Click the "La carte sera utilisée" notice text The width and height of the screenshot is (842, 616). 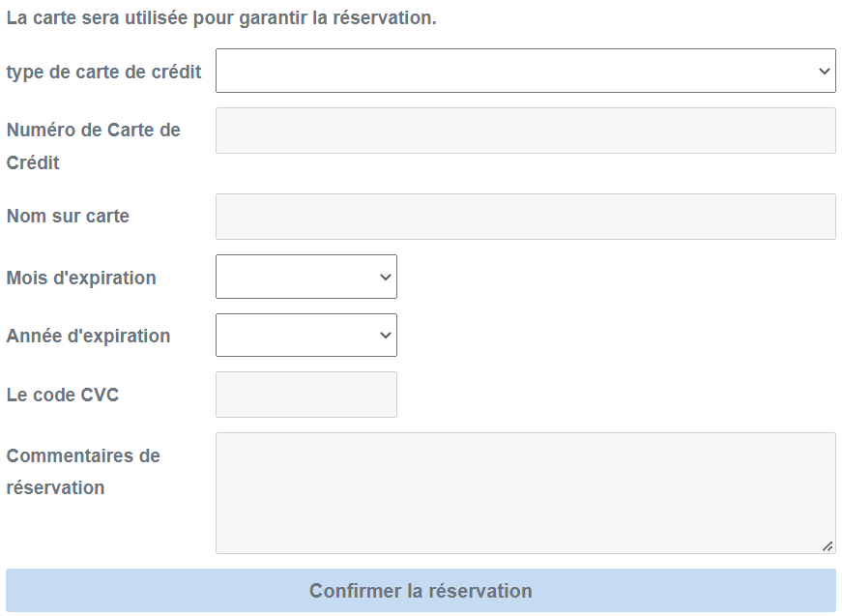tap(221, 18)
